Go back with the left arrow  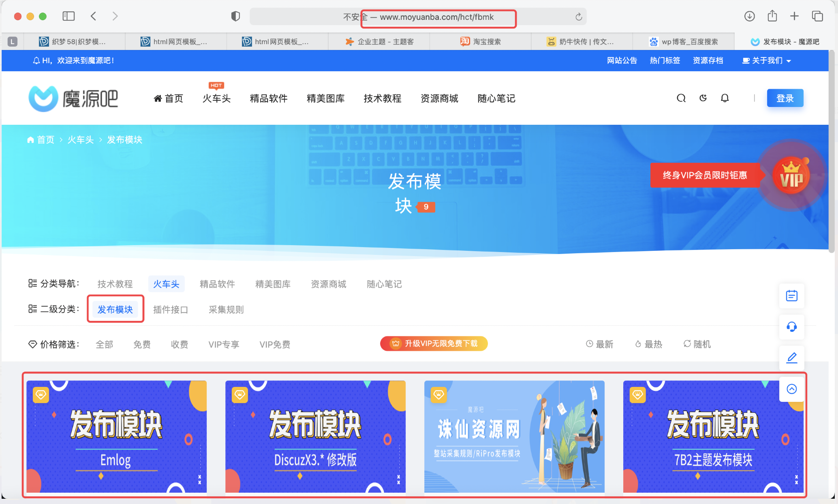click(x=94, y=16)
